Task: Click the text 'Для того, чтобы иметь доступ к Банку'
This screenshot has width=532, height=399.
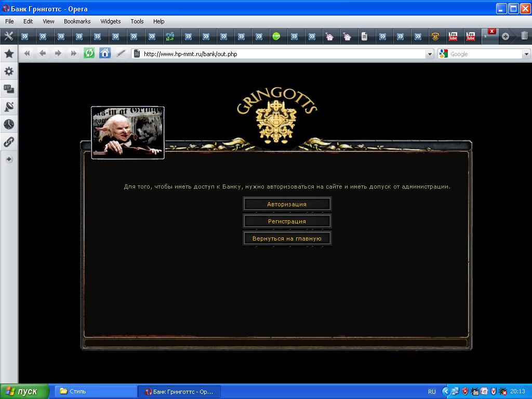Action: coord(183,187)
